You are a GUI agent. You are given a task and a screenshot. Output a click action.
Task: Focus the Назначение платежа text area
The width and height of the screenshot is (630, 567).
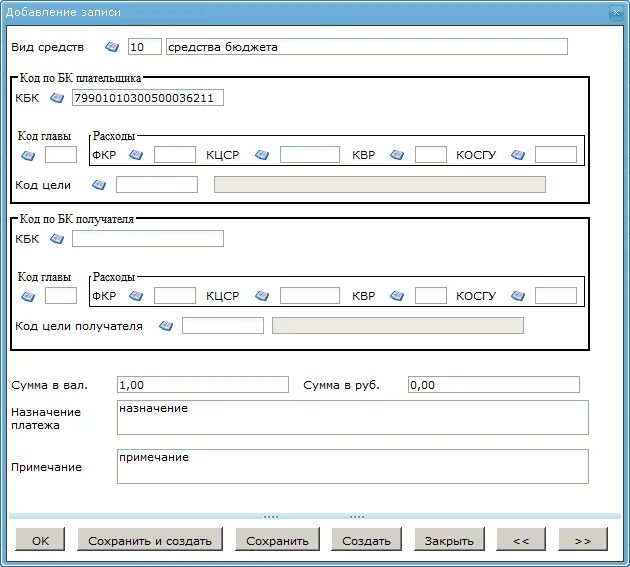(x=353, y=418)
